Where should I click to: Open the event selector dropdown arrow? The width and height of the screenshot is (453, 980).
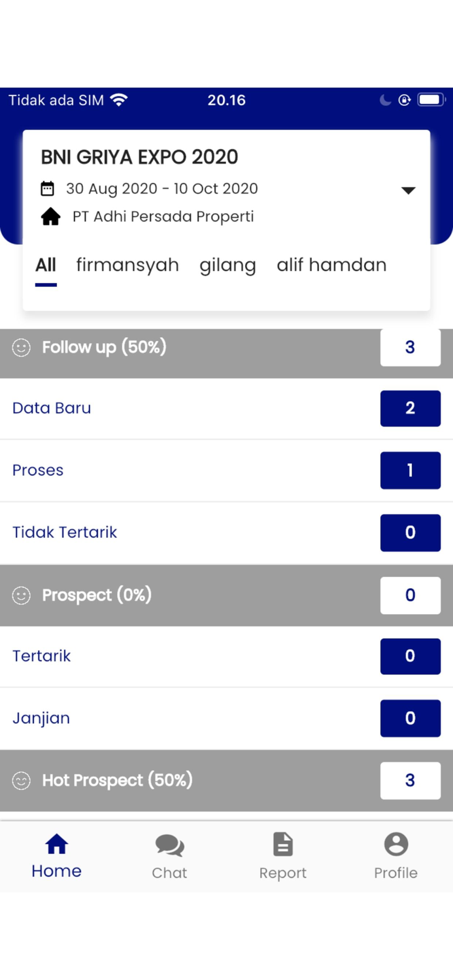[x=408, y=190]
